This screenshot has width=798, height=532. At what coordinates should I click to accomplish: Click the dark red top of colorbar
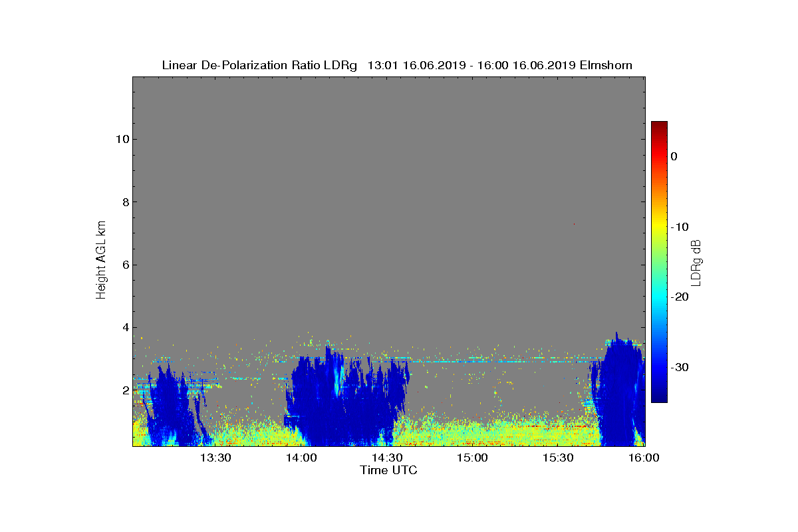pos(659,126)
